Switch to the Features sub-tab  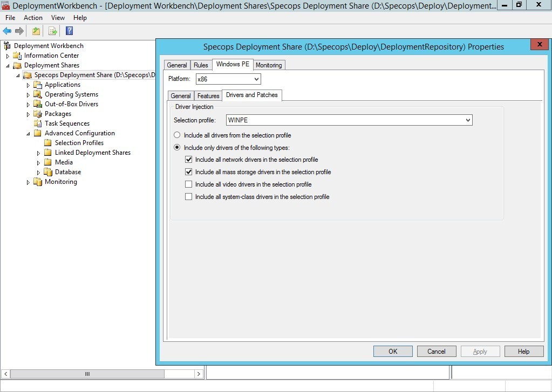208,96
